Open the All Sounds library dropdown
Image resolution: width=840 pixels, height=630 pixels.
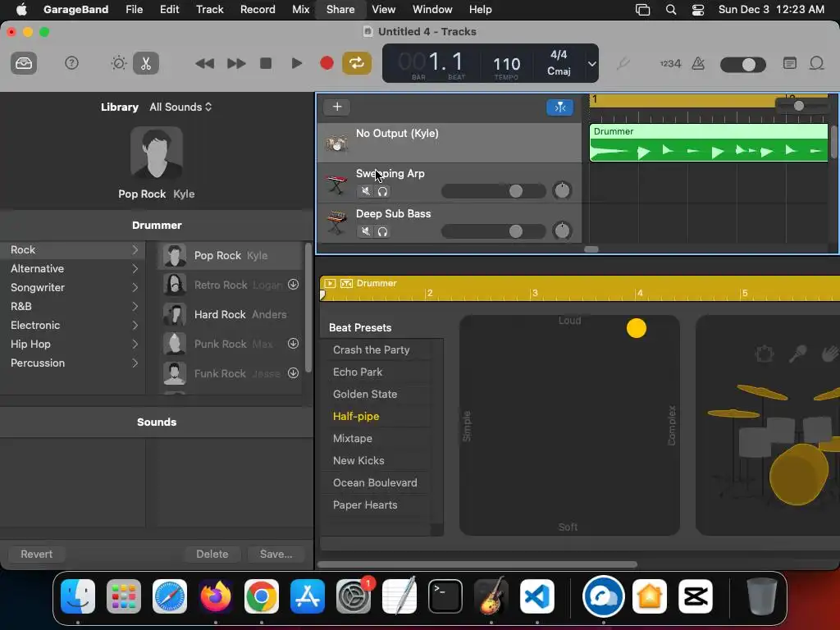click(x=180, y=107)
